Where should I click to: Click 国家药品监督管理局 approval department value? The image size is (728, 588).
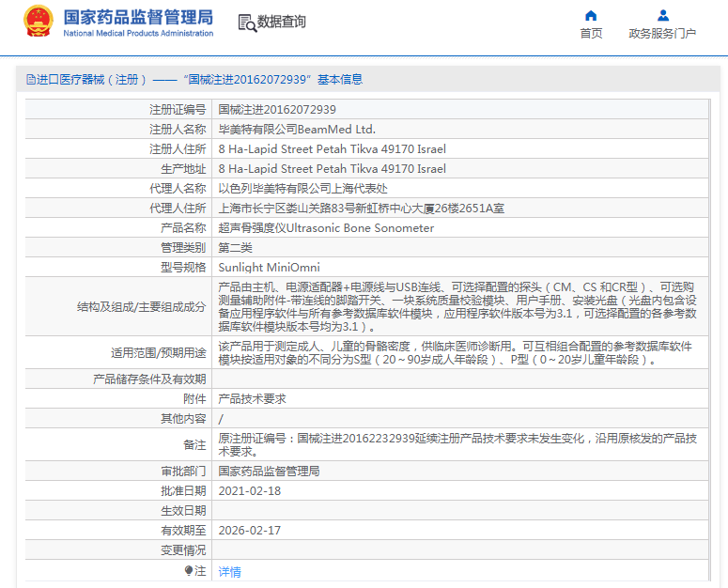269,471
